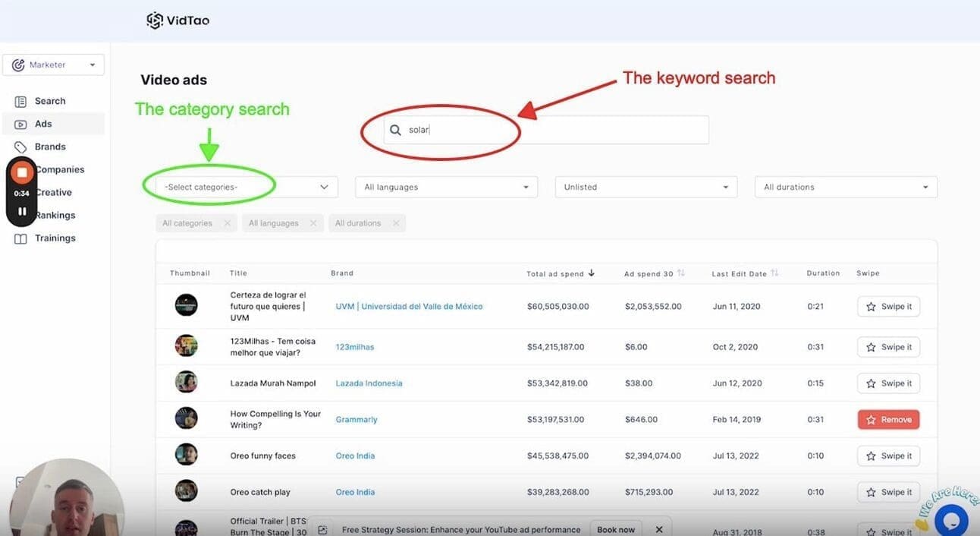
Task: Open thumbnail of Lazada Murah Nampol ad
Action: point(186,382)
